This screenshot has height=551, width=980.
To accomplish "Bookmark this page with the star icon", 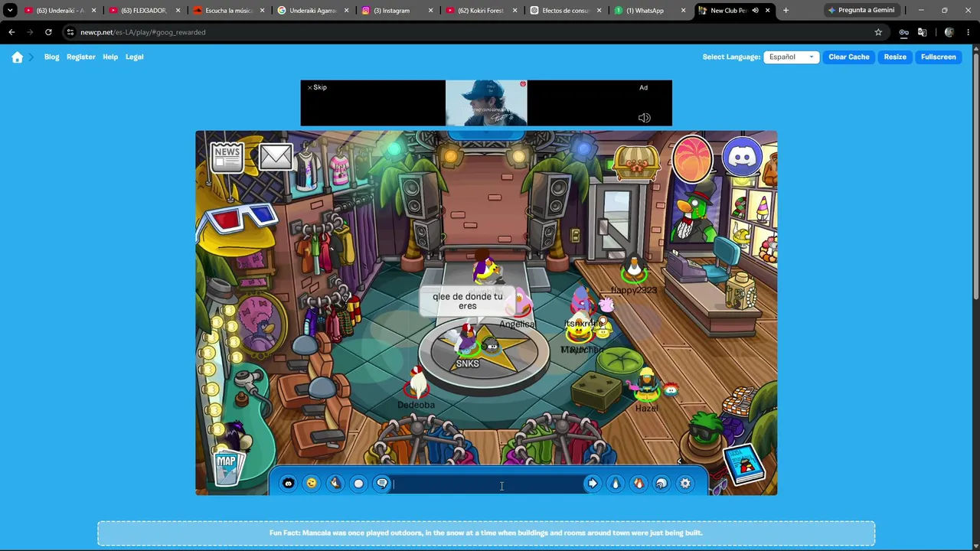I will point(878,32).
